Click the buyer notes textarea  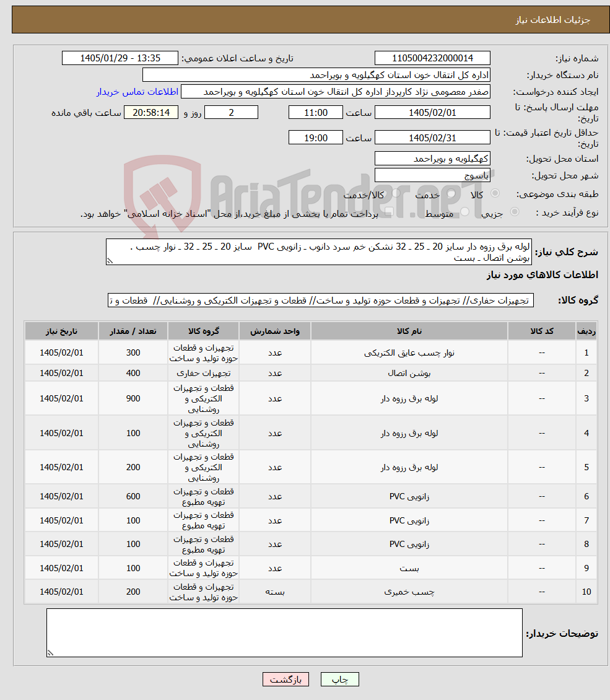coord(284,632)
